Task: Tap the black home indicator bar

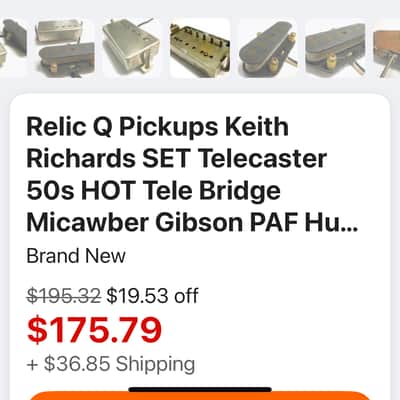Action: (200, 390)
